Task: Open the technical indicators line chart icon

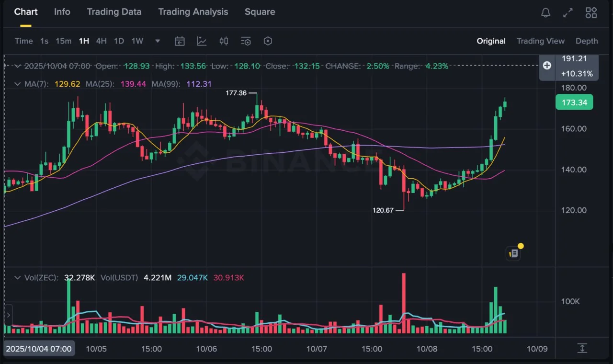Action: 202,41
